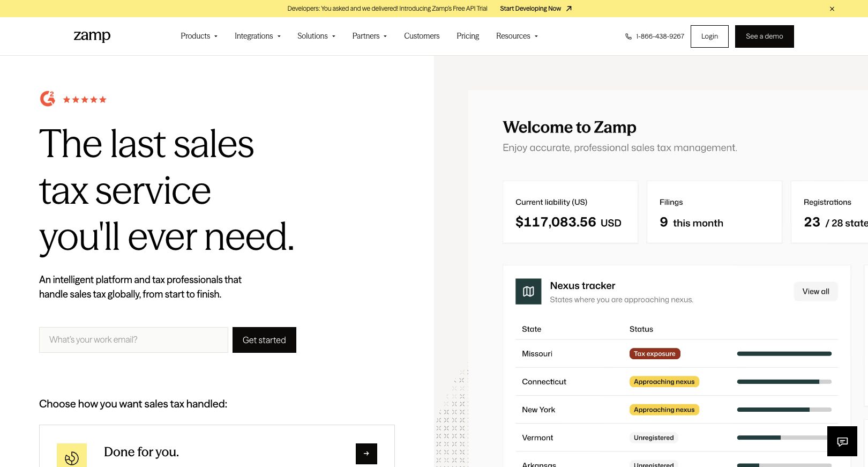Click the Vermont state row label
Image resolution: width=868 pixels, height=467 pixels.
[x=537, y=438]
